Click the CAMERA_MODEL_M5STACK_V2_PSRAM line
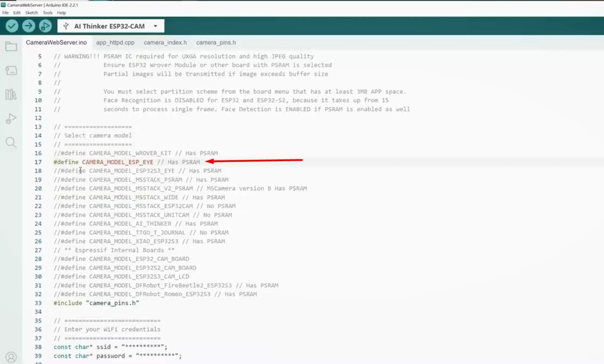This screenshot has height=364, width=604. coord(180,188)
